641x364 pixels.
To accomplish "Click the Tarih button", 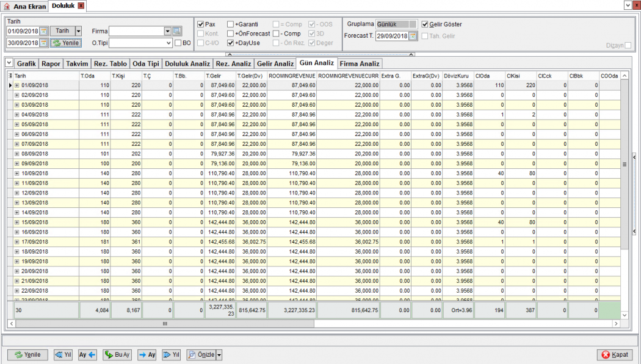I will [x=62, y=31].
